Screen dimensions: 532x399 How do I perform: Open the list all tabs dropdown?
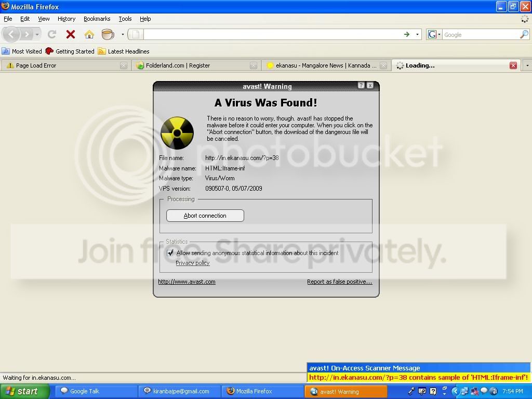(x=527, y=65)
